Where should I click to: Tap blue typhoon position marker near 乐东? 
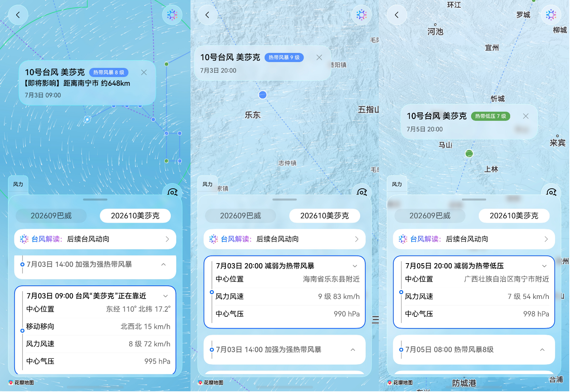(262, 95)
